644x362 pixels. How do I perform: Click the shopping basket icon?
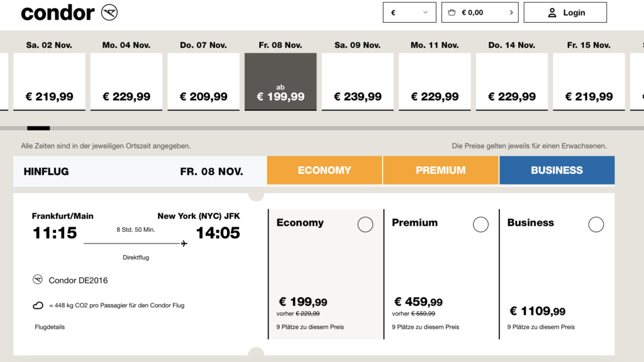tap(452, 13)
